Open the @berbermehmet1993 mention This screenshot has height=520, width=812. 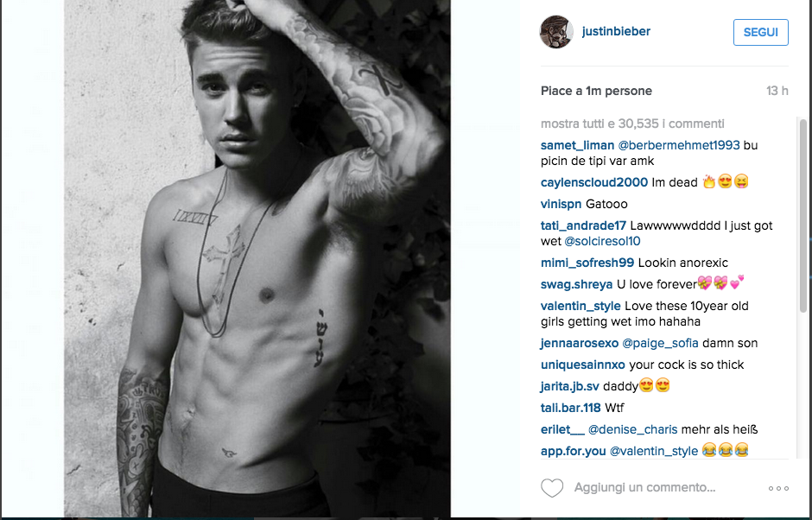[x=679, y=145]
